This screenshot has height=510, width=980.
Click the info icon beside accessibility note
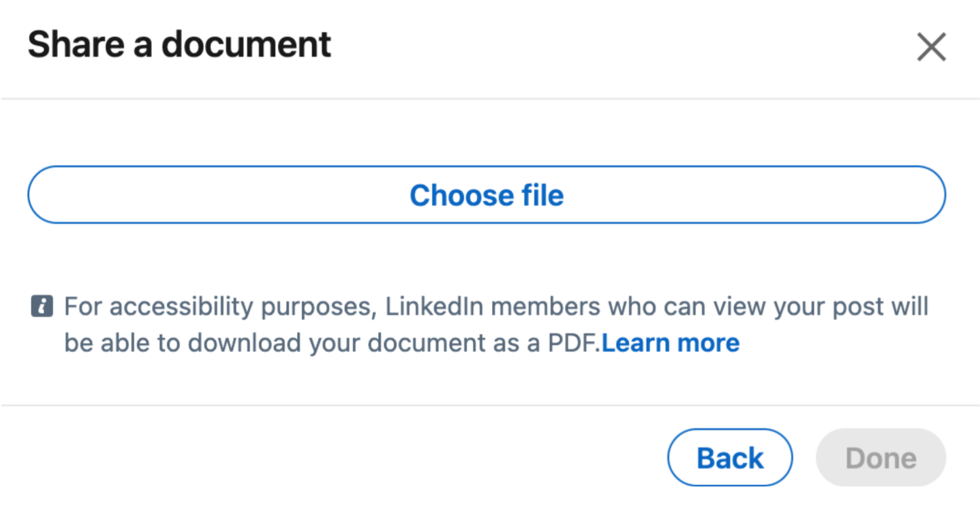42,307
